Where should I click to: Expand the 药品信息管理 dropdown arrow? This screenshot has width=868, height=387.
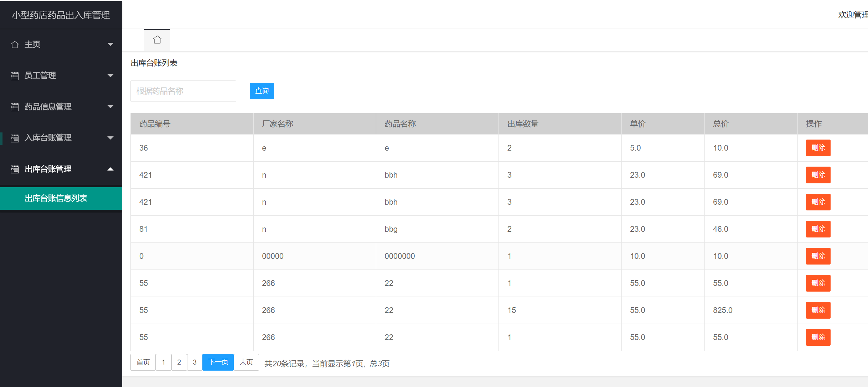pos(110,107)
